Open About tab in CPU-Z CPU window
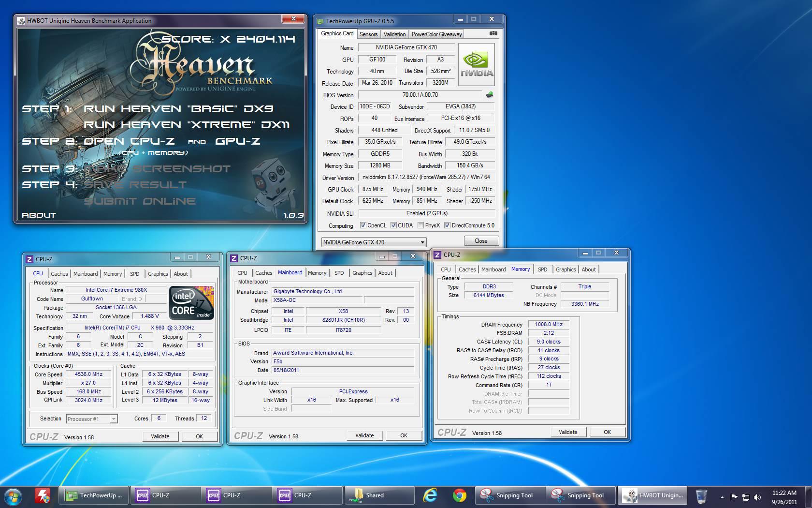 click(181, 274)
